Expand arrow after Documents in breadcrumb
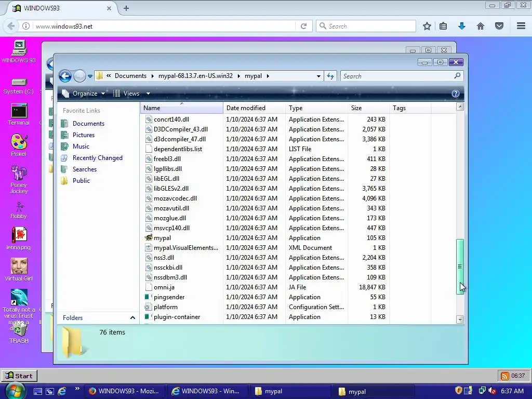Screen dimensions: 532x399 click(x=152, y=76)
